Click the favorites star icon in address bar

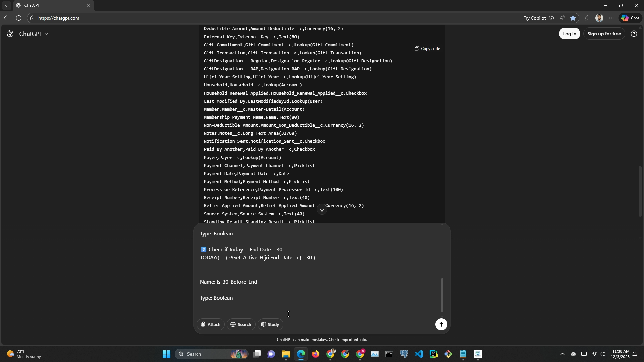(573, 18)
